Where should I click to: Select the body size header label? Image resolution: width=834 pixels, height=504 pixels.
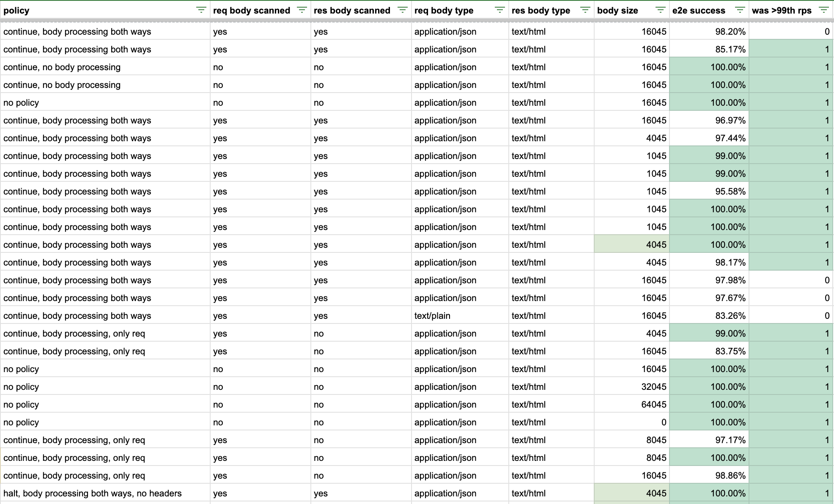(617, 11)
